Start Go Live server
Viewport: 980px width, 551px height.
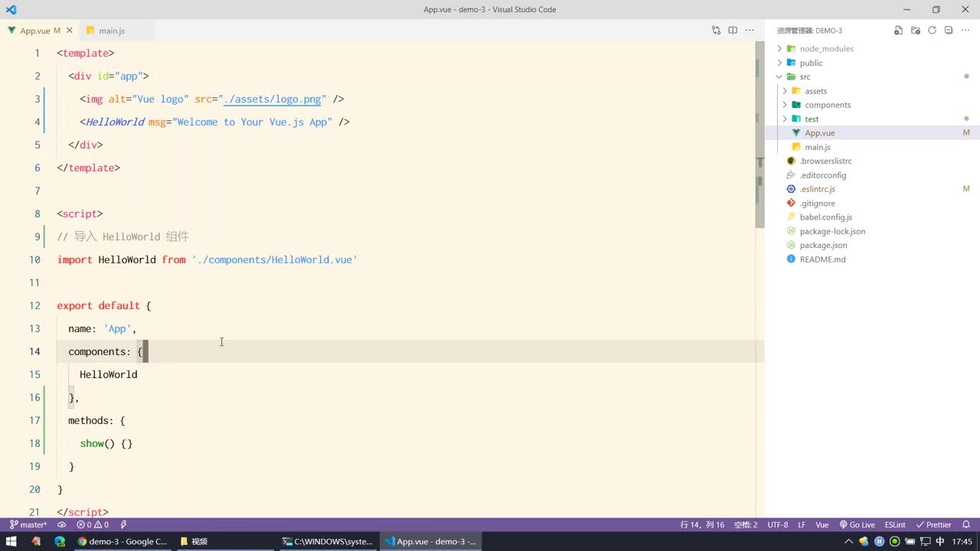pyautogui.click(x=857, y=525)
